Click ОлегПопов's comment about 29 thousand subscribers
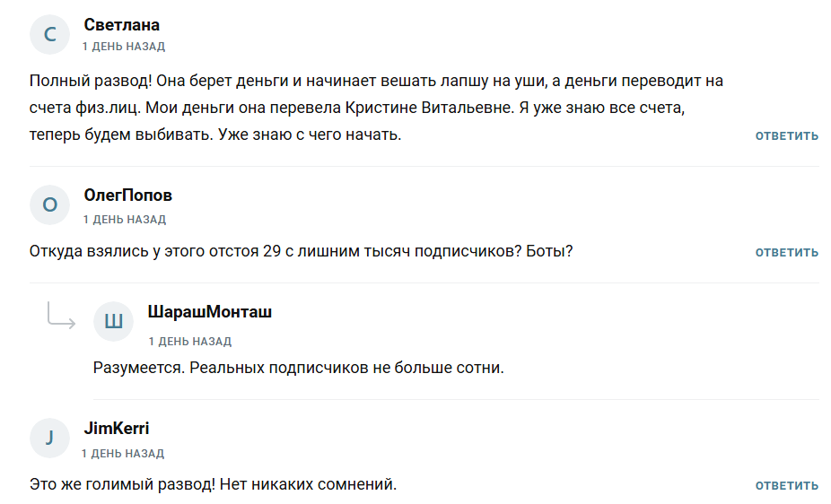The image size is (831, 504). pos(301,251)
